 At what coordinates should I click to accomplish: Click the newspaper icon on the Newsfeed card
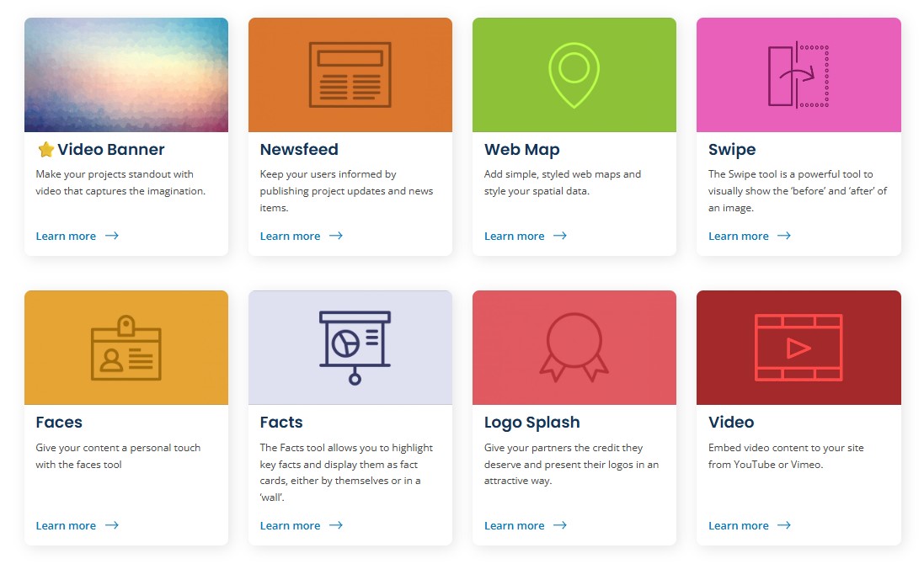[x=350, y=74]
